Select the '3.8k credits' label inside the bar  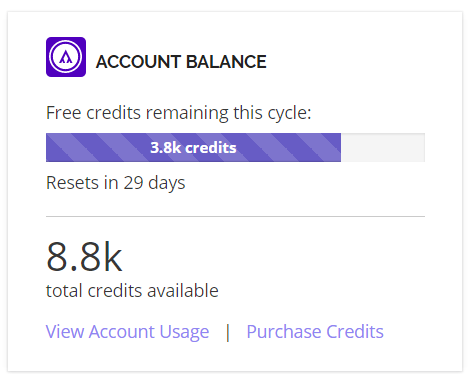[193, 148]
